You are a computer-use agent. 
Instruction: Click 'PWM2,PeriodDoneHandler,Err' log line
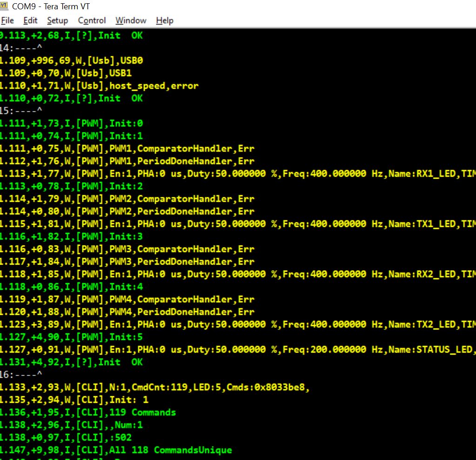tap(127, 211)
